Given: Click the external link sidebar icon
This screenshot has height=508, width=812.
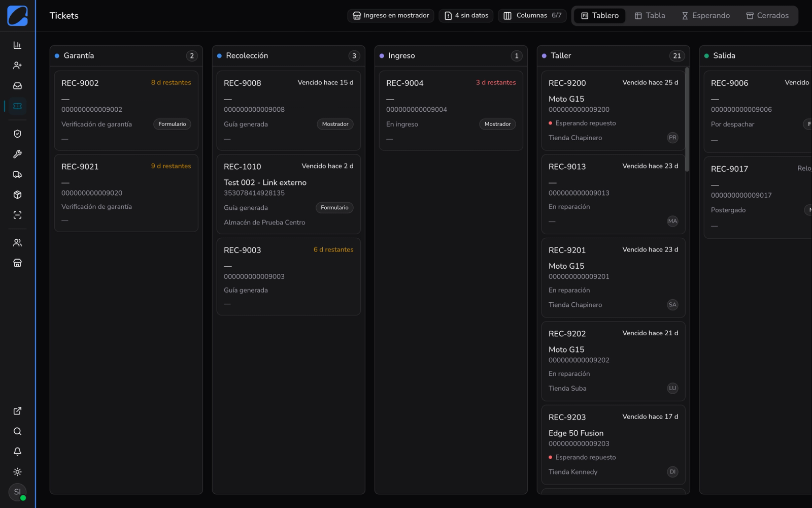Looking at the screenshot, I should [17, 411].
